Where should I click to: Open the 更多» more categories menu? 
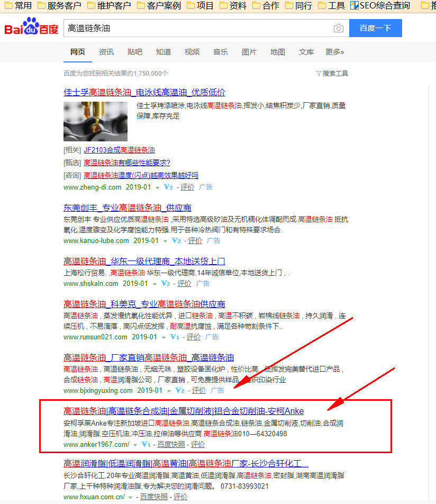point(334,52)
